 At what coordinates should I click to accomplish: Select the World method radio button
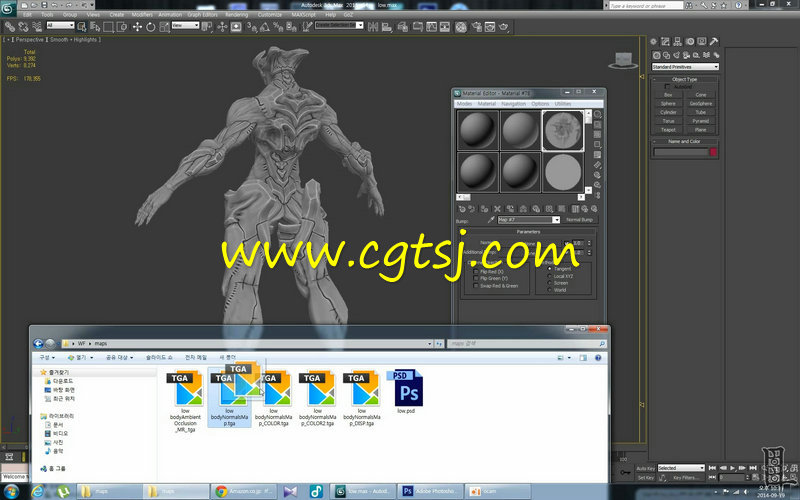(549, 290)
